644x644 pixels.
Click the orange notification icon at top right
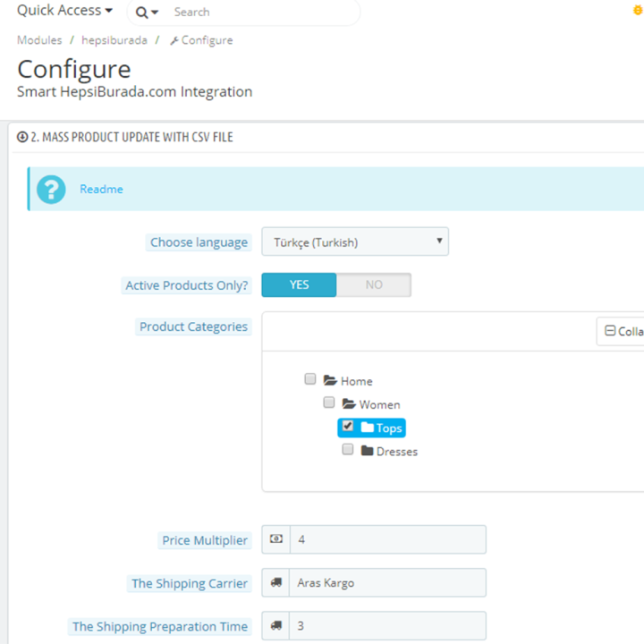[x=638, y=10]
